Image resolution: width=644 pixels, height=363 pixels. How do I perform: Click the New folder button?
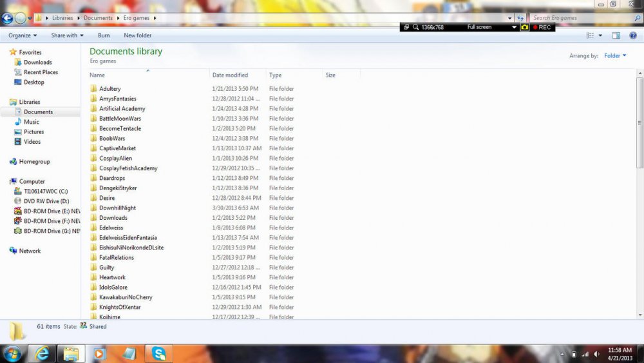(138, 35)
